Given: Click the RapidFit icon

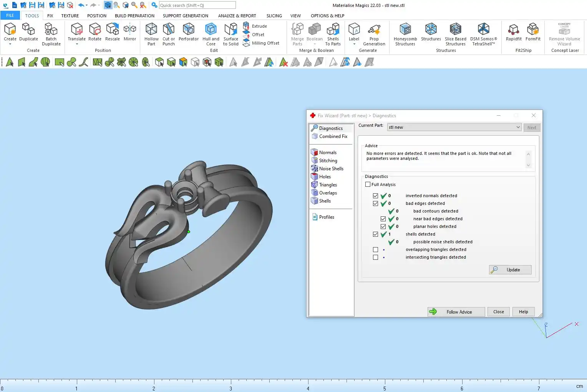Looking at the screenshot, I should pyautogui.click(x=513, y=30).
